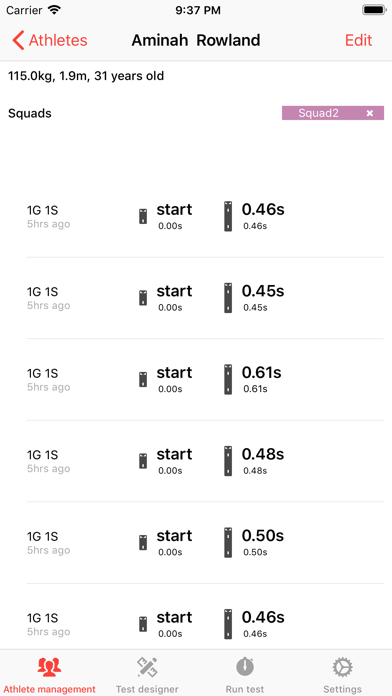392x696 pixels.
Task: Go back to Athletes list
Action: [x=50, y=40]
